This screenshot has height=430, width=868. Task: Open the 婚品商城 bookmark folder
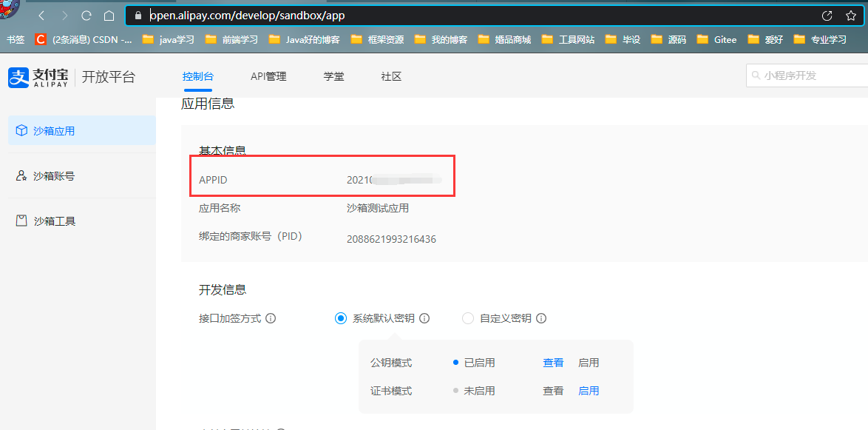[x=504, y=39]
